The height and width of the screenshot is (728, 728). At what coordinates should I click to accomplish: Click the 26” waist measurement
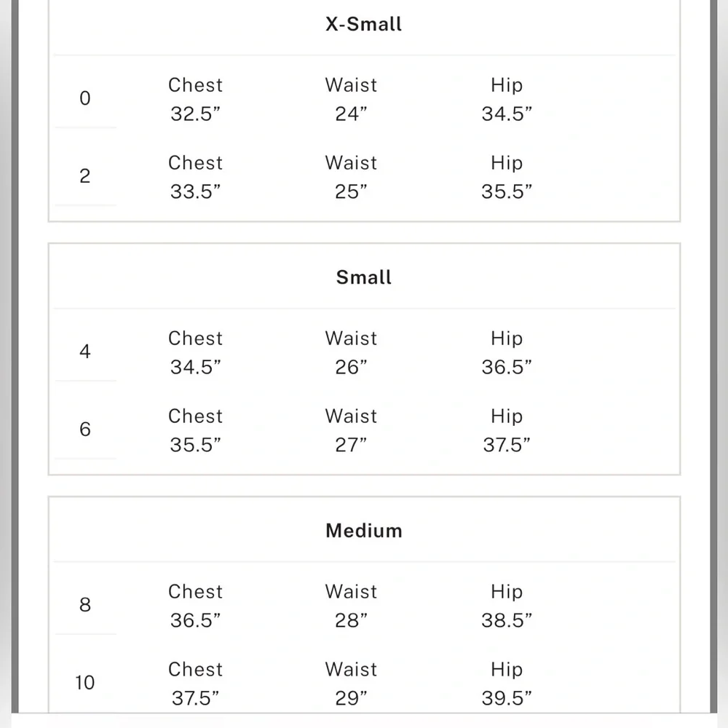click(x=351, y=368)
